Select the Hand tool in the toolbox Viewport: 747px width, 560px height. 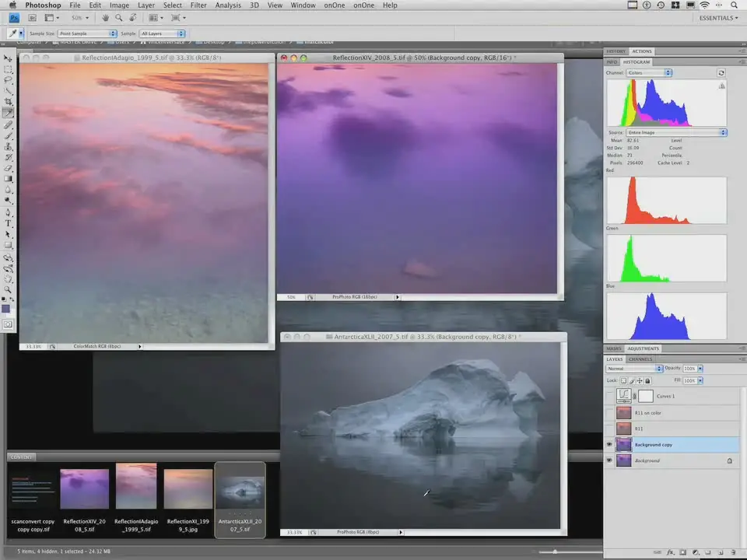[8, 278]
